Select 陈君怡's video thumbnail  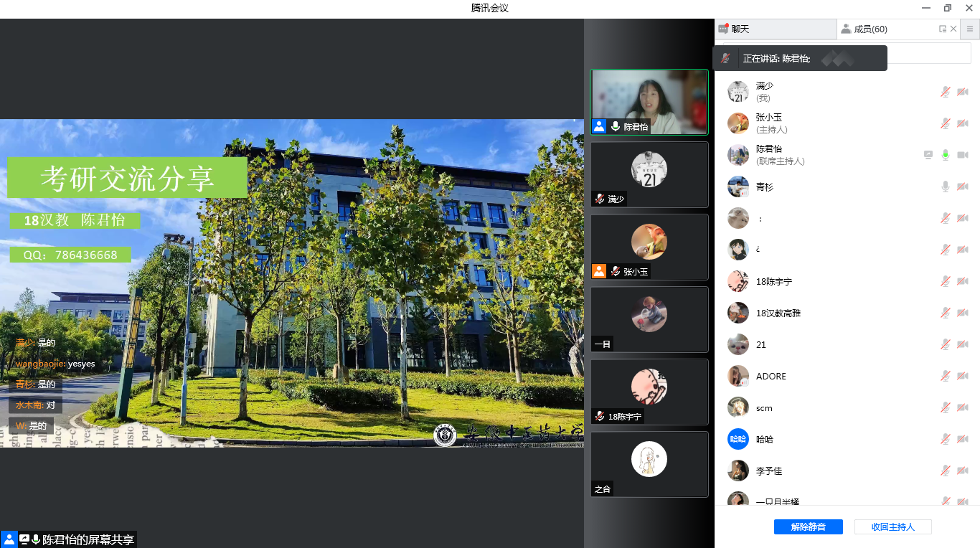[x=649, y=102]
